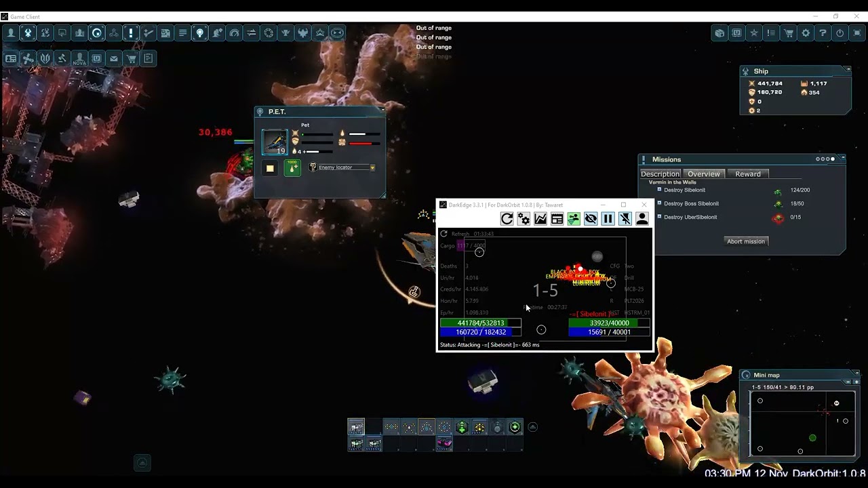Open the mail envelope icon in second toolbar row
868x488 pixels.
(114, 58)
